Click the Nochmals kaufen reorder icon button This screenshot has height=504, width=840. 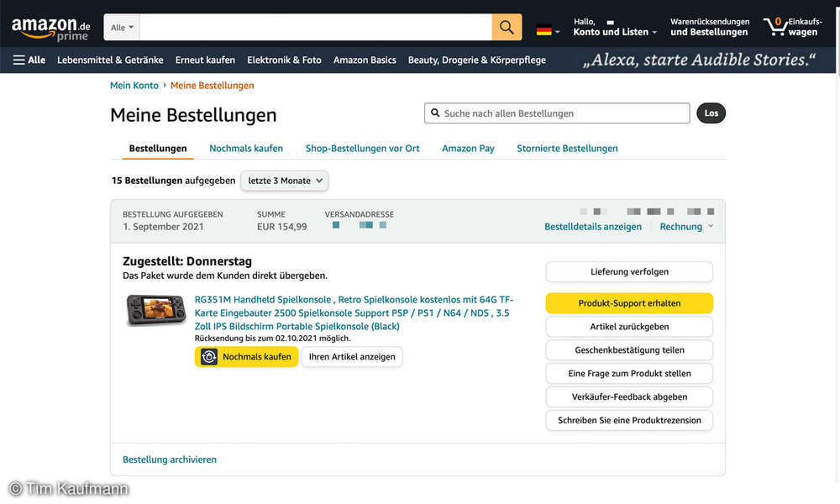246,357
